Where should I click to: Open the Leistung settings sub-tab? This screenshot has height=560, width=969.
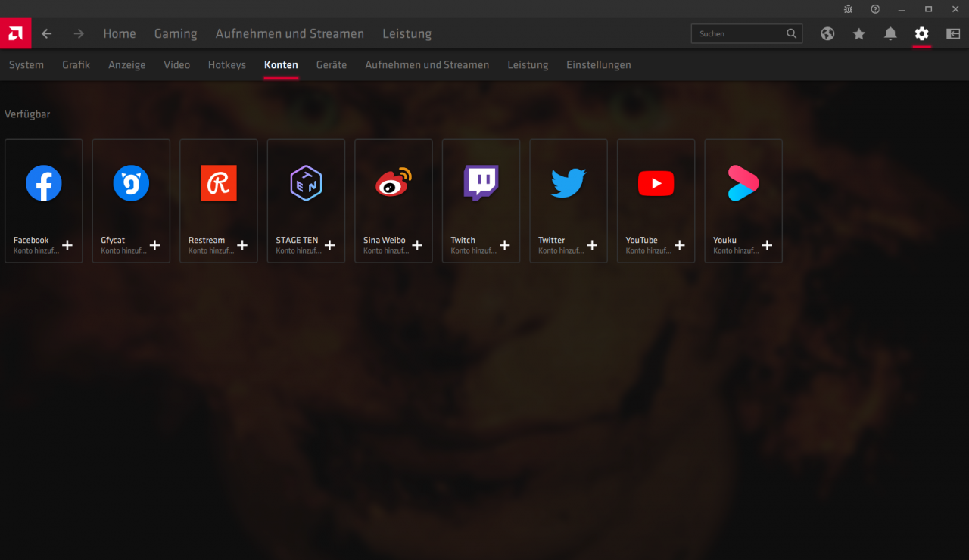pos(528,65)
